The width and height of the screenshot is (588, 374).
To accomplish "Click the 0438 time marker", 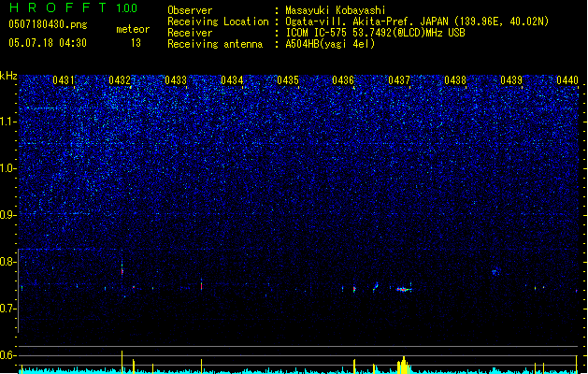I will 455,80.
